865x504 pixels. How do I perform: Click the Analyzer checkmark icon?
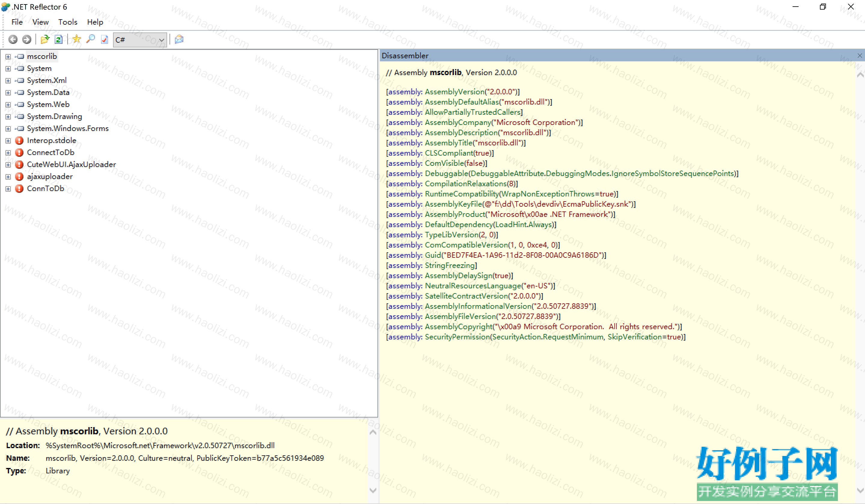tap(104, 40)
